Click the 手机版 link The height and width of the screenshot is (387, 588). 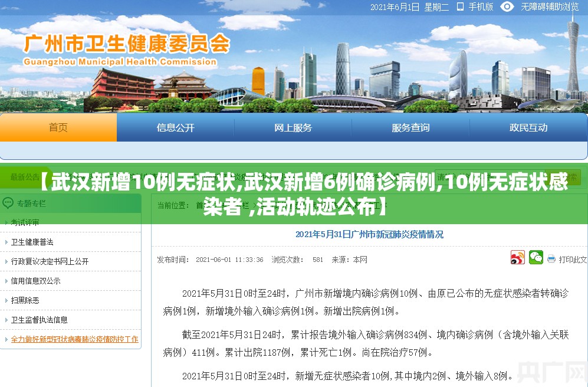click(481, 6)
